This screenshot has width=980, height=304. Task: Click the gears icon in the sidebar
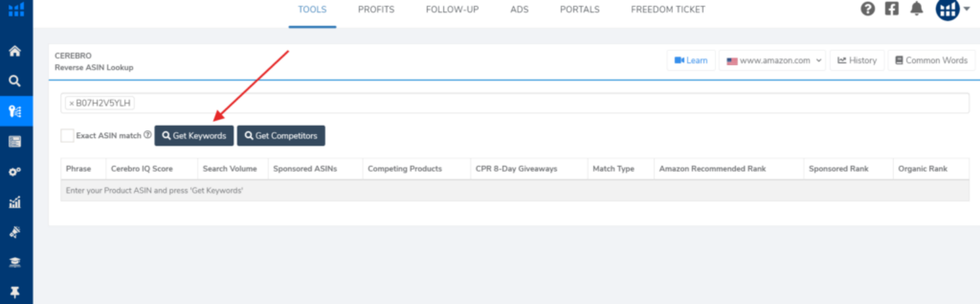click(15, 172)
